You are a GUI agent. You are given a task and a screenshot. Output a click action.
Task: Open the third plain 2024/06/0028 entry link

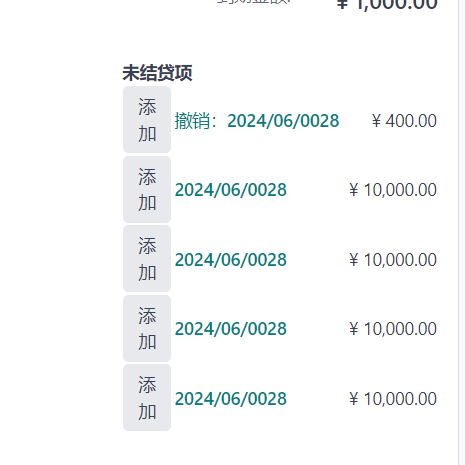pyautogui.click(x=231, y=329)
